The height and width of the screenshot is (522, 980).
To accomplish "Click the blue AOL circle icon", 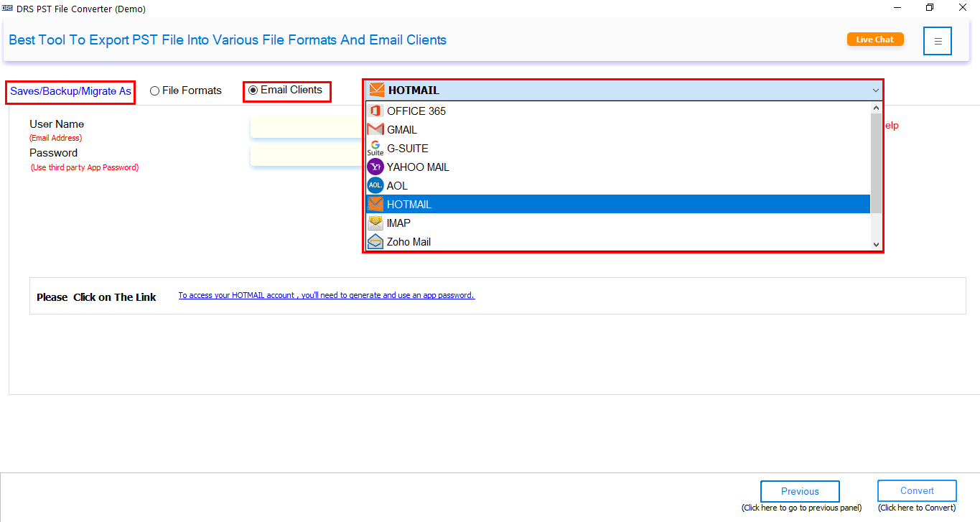I will pos(375,185).
